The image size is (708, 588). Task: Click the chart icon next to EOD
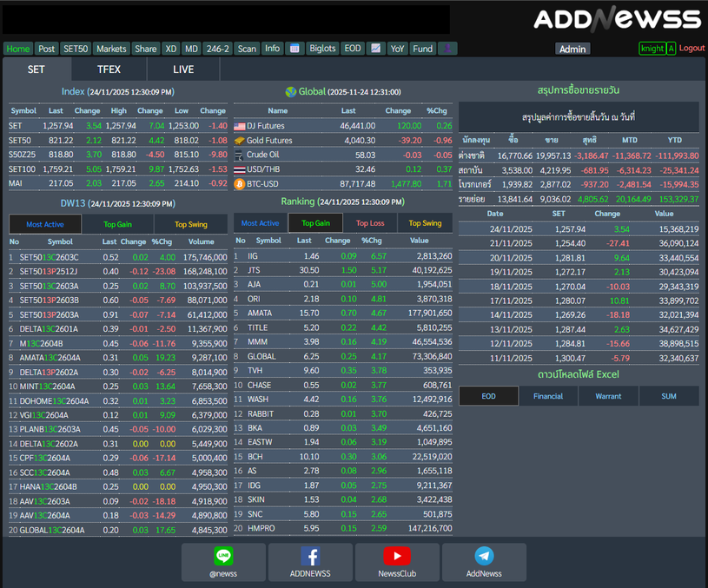(375, 49)
